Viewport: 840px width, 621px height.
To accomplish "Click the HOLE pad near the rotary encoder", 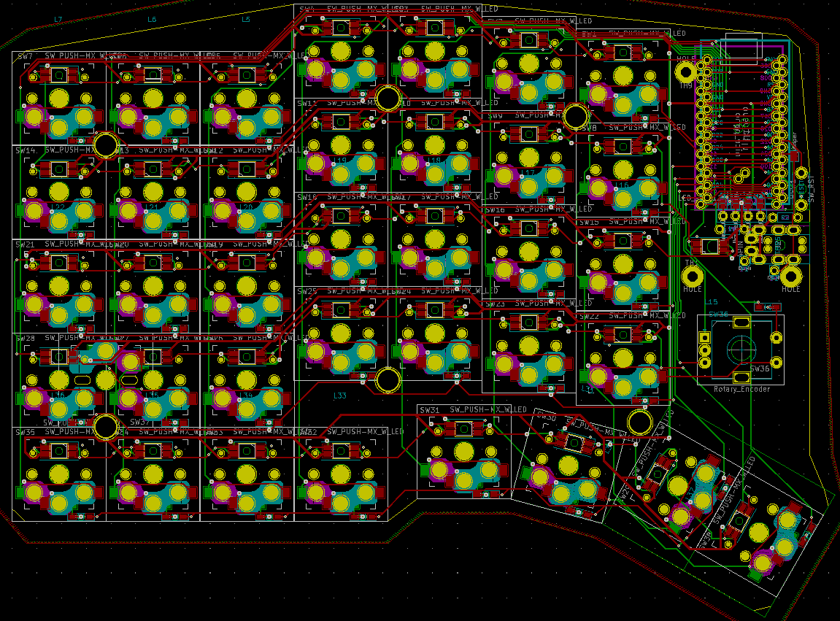I will pyautogui.click(x=791, y=277).
